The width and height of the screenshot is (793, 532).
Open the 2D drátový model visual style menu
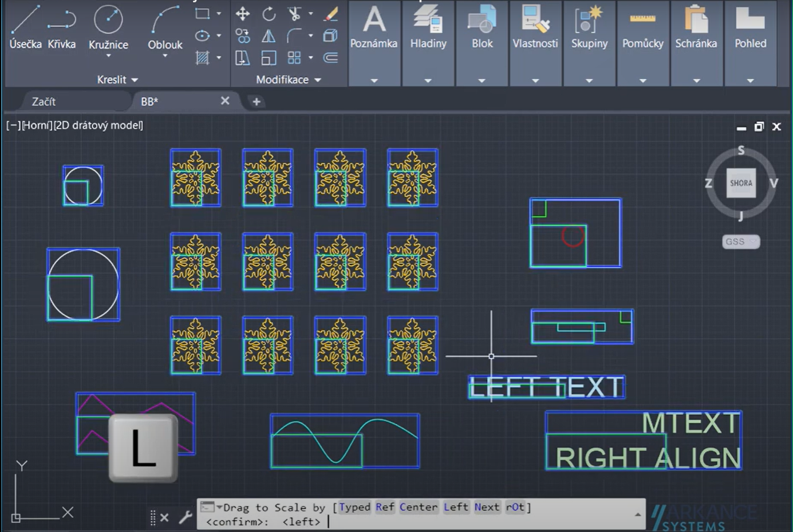pyautogui.click(x=98, y=125)
